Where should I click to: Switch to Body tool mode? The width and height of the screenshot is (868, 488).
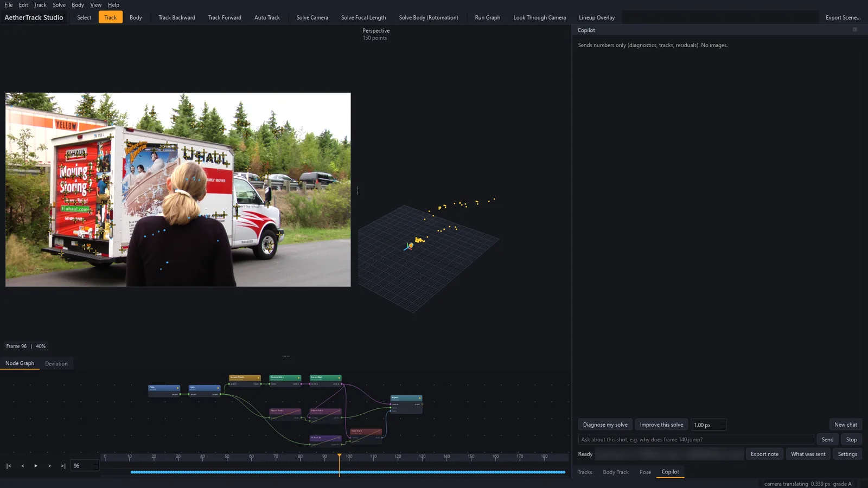coord(136,17)
